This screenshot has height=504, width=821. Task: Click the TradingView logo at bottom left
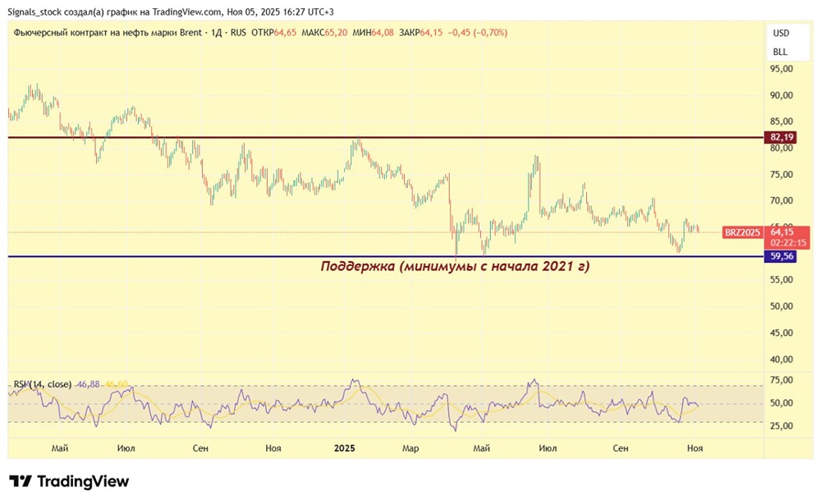click(x=69, y=481)
